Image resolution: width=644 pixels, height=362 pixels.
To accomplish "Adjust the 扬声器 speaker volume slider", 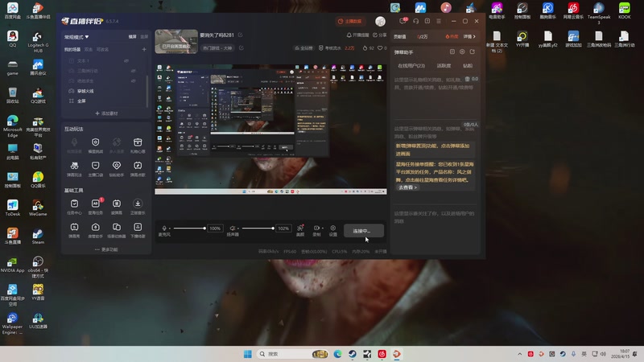I will (258, 228).
